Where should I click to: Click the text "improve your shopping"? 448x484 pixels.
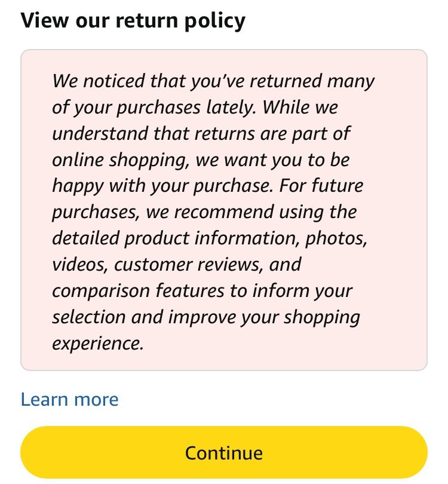(x=262, y=317)
